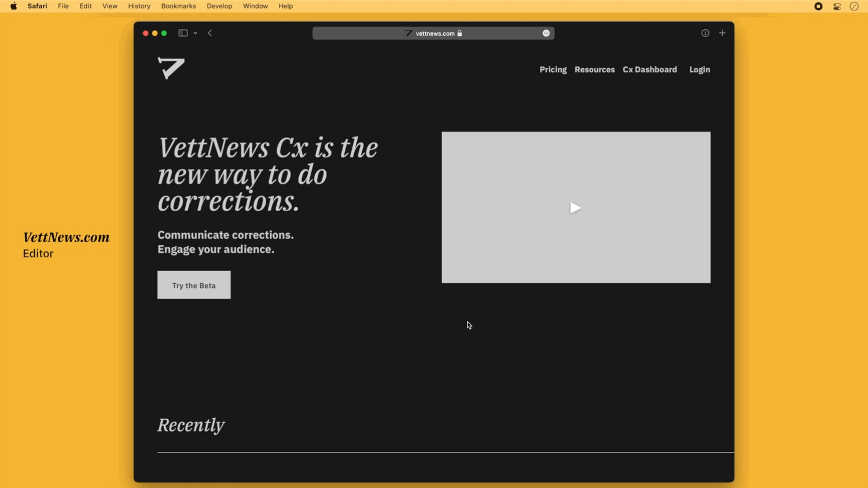Click the Recently section heading

click(191, 425)
